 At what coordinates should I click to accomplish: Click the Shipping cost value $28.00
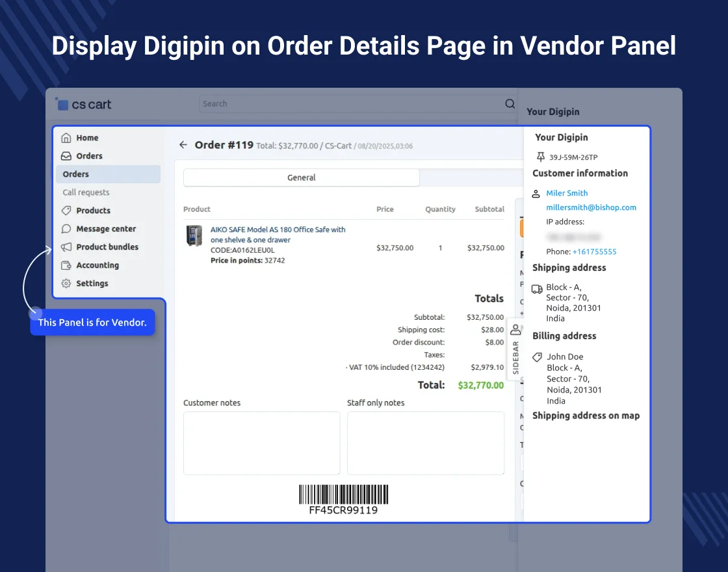pyautogui.click(x=492, y=330)
